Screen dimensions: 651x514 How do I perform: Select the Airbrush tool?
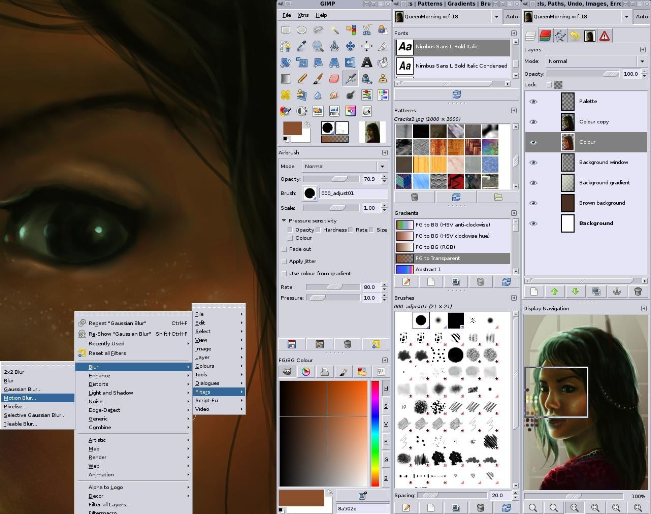coord(350,78)
